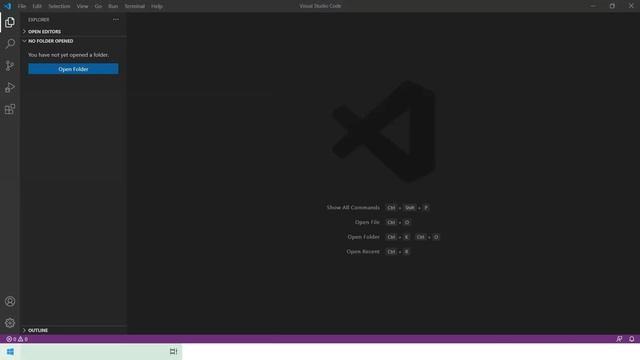Open the Windows Start button
Viewport: 640px width, 360px height.
[x=10, y=351]
